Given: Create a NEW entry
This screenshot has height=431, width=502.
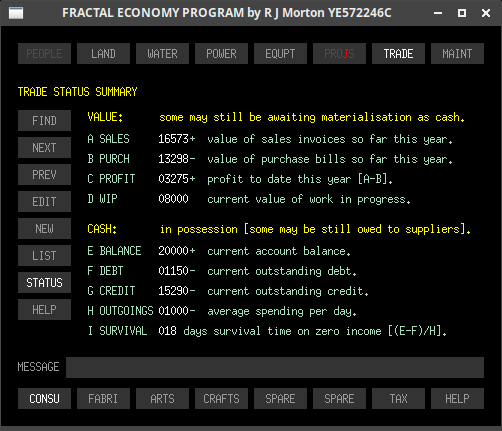Looking at the screenshot, I should coord(44,229).
